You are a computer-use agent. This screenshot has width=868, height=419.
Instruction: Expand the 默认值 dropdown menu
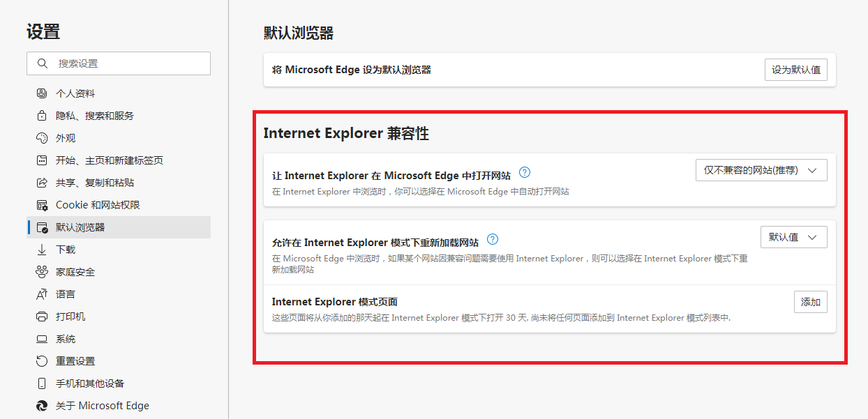793,236
